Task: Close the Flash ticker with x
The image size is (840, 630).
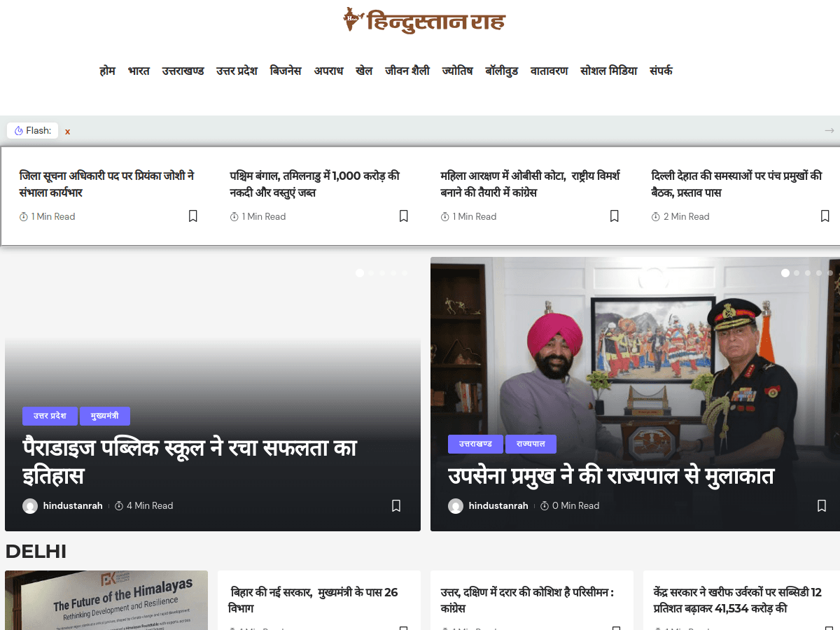Action: 68,132
